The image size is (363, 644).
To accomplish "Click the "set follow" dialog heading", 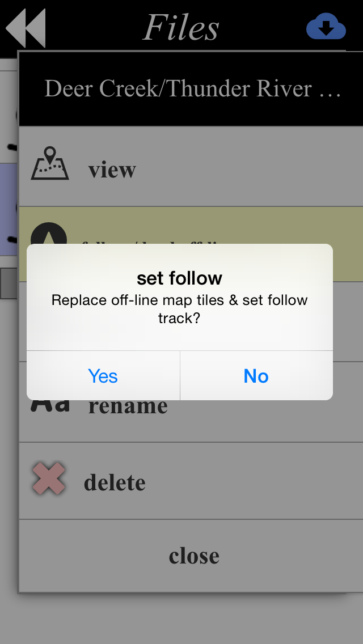I will pos(179,278).
